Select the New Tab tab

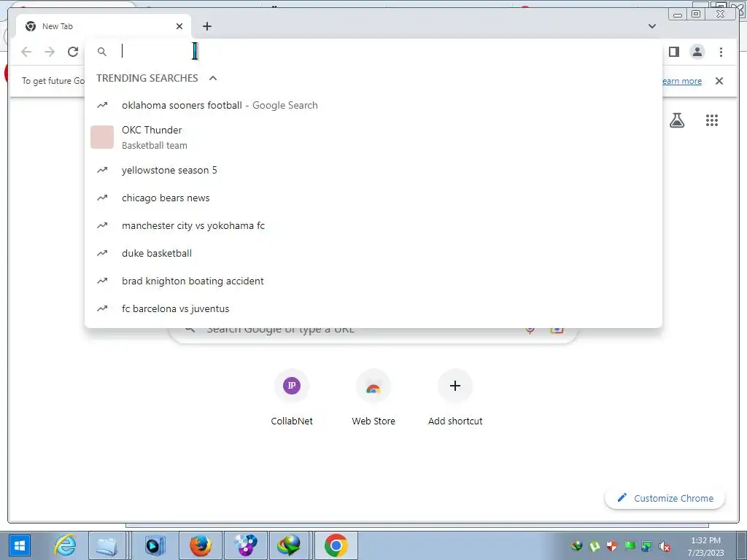click(104, 26)
